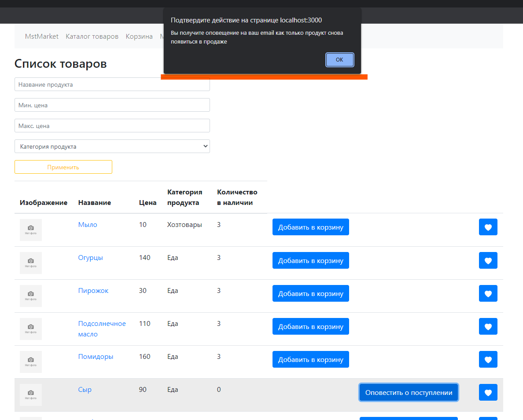Open the Сыр product link
This screenshot has width=523, height=420.
85,390
